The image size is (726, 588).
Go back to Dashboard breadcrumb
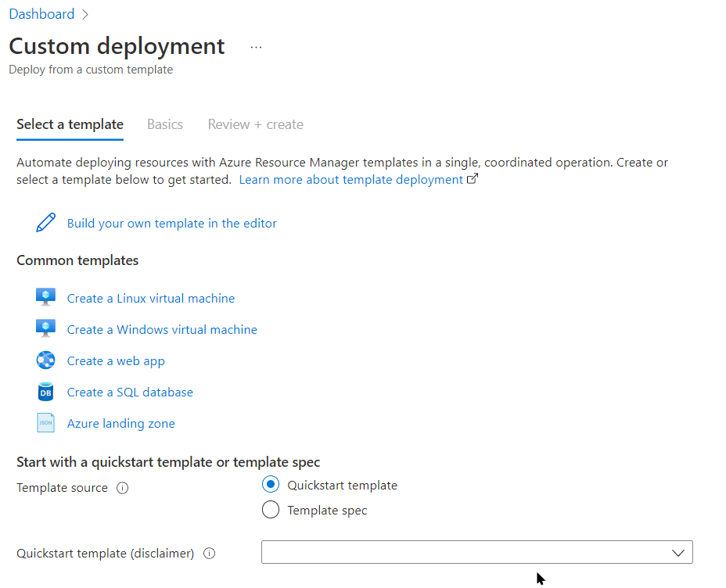point(41,14)
